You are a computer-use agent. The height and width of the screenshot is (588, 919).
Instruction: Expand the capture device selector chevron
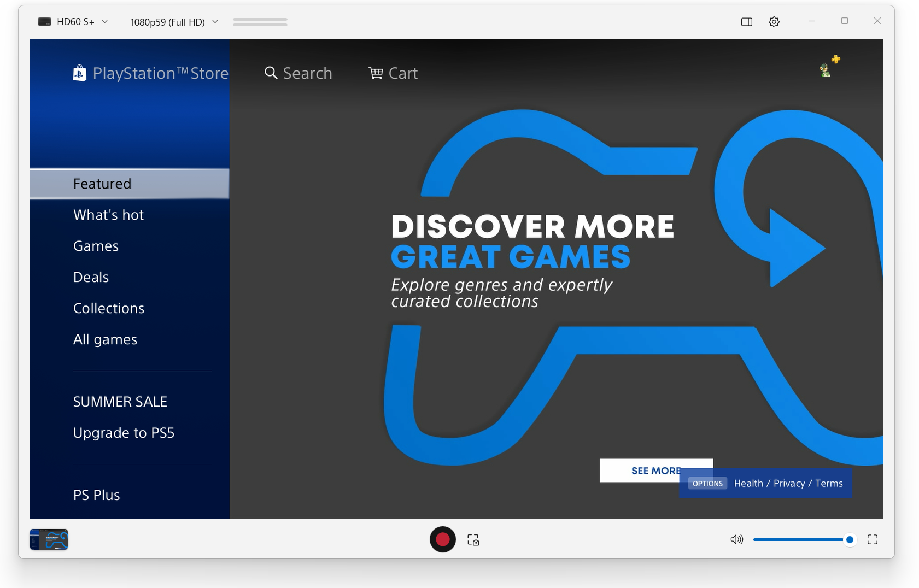(106, 22)
